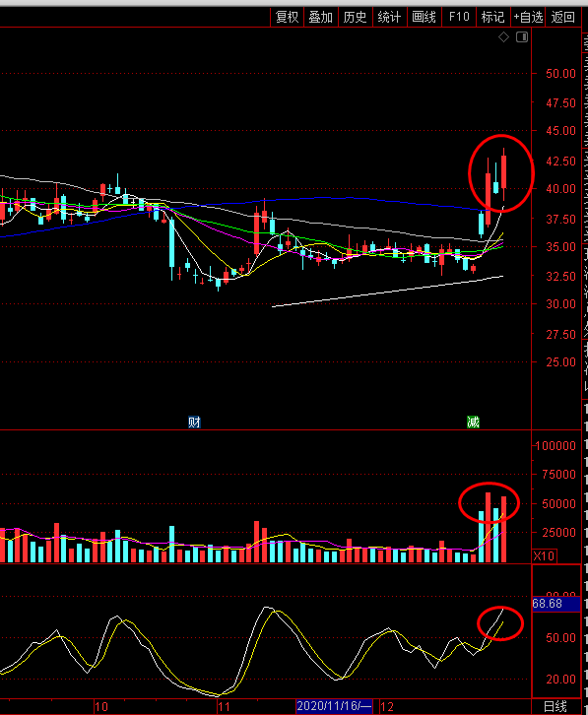
Task: Click month 10 on time axis
Action: [101, 707]
